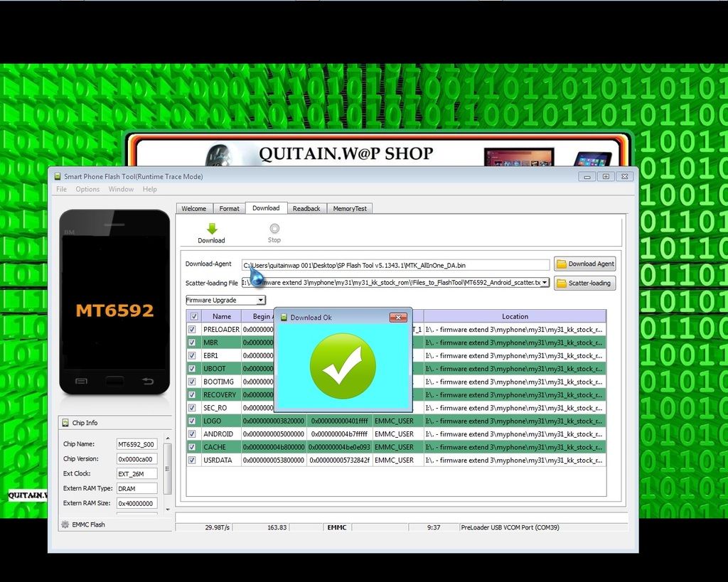Uncheck the PRELOADER partition checkbox
This screenshot has height=582, width=728.
(193, 330)
